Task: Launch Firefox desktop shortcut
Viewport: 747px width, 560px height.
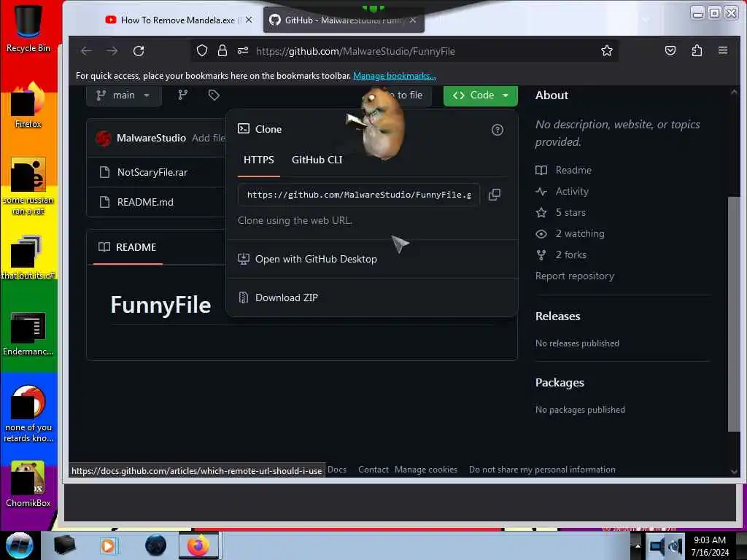Action: 28,106
